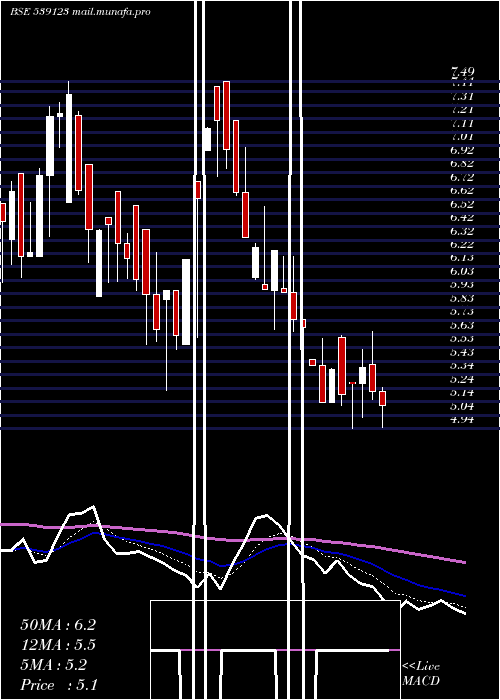Select the 50MA : 6.2 legend entry
Image resolution: width=500 pixels, height=700 pixels.
click(x=58, y=625)
